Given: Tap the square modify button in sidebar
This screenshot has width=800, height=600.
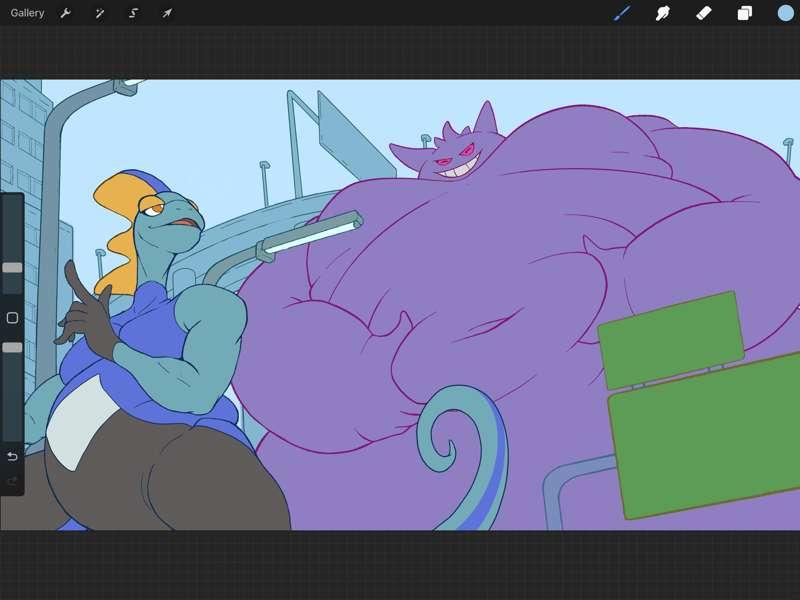Looking at the screenshot, I should click(x=12, y=318).
